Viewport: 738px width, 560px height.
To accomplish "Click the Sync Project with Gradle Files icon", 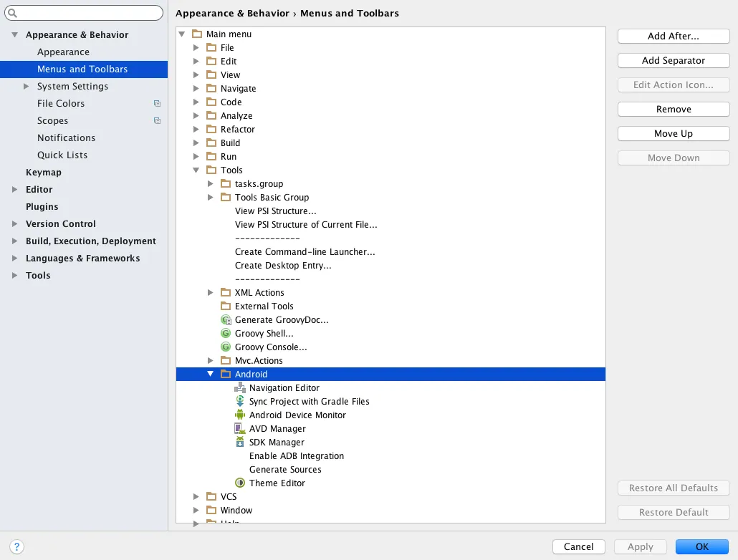I will (x=240, y=401).
